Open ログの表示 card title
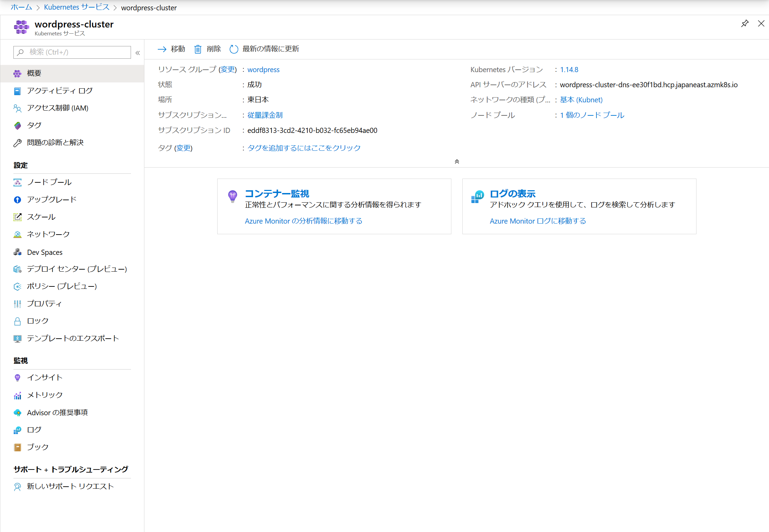This screenshot has height=532, width=769. click(513, 193)
